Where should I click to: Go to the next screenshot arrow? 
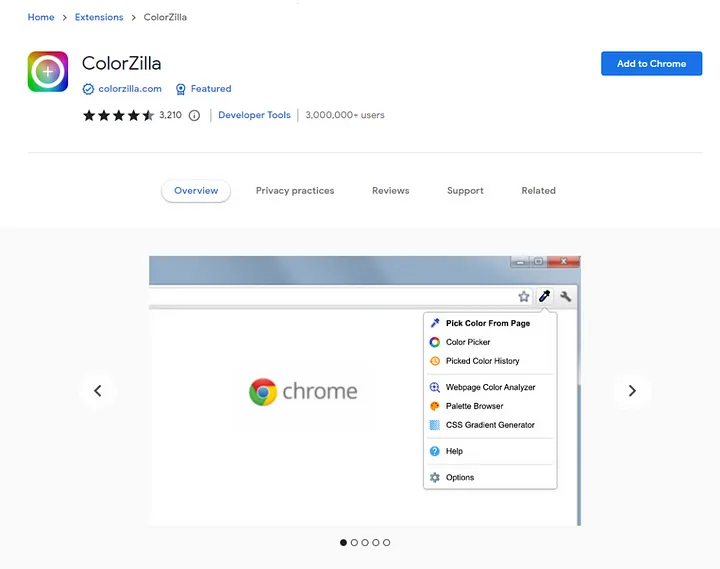coord(632,391)
